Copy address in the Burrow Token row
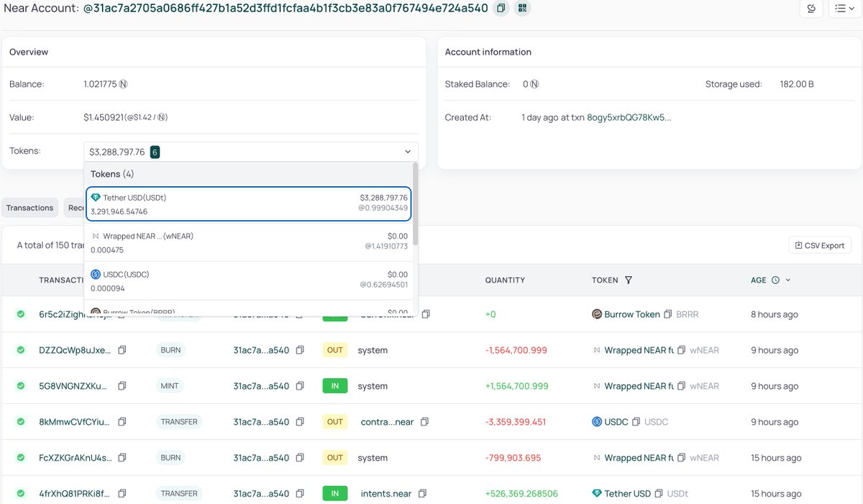863x504 pixels. pos(426,314)
